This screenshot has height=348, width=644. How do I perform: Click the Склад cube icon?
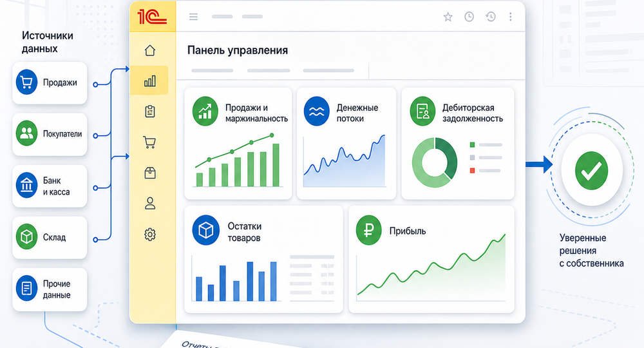26,237
